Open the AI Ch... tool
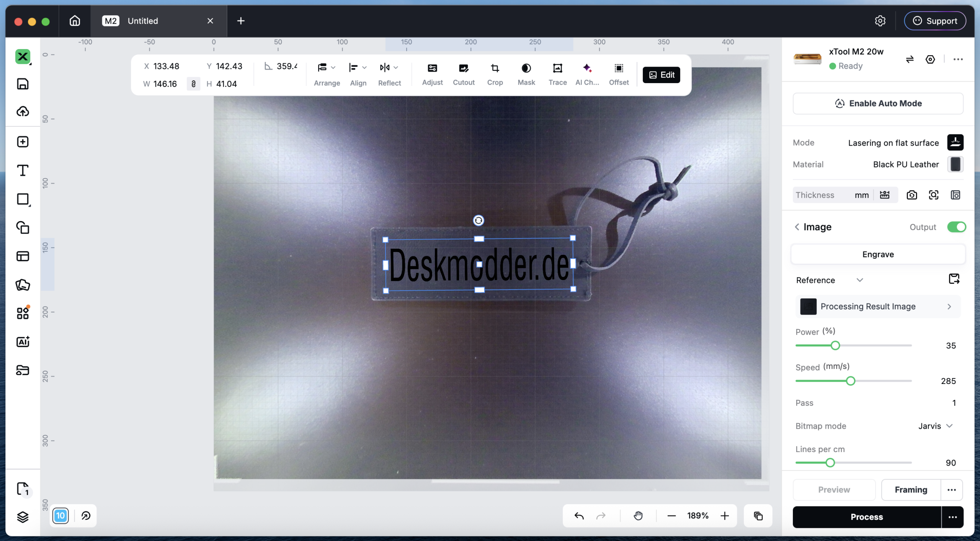 pyautogui.click(x=587, y=74)
